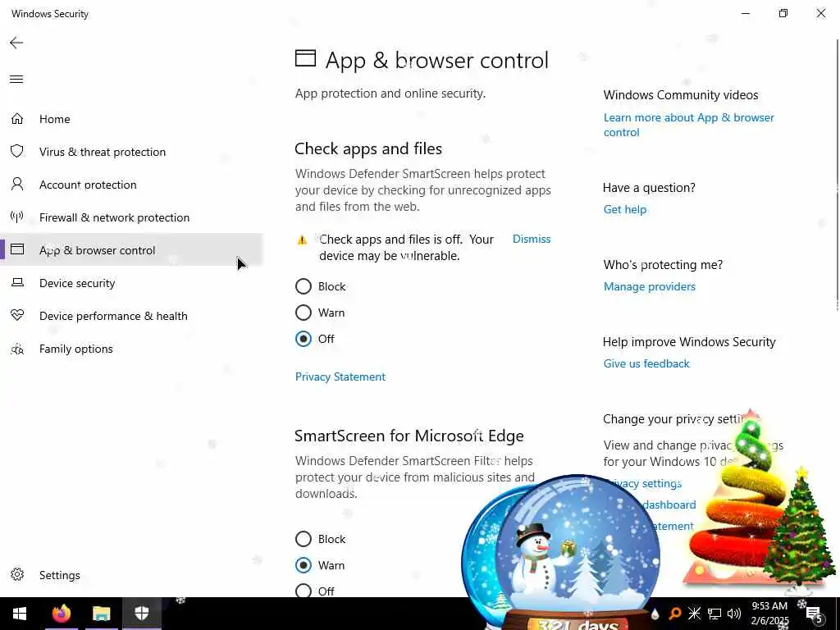Click the Home house icon
840x630 pixels.
coord(17,118)
